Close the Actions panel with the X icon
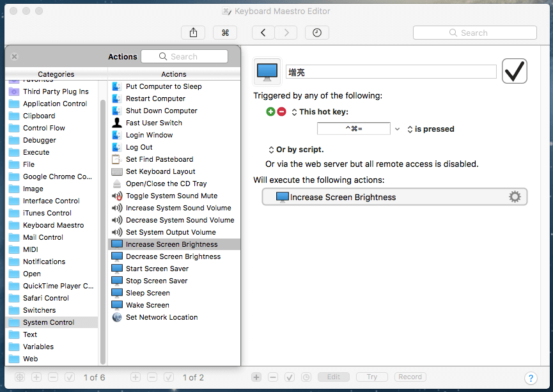 (15, 56)
